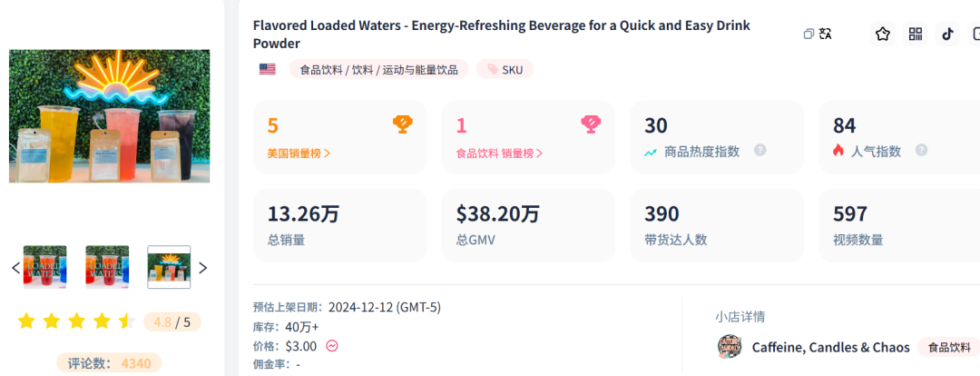Select the third thumbnail with neon sun
980x376 pixels.
point(169,267)
